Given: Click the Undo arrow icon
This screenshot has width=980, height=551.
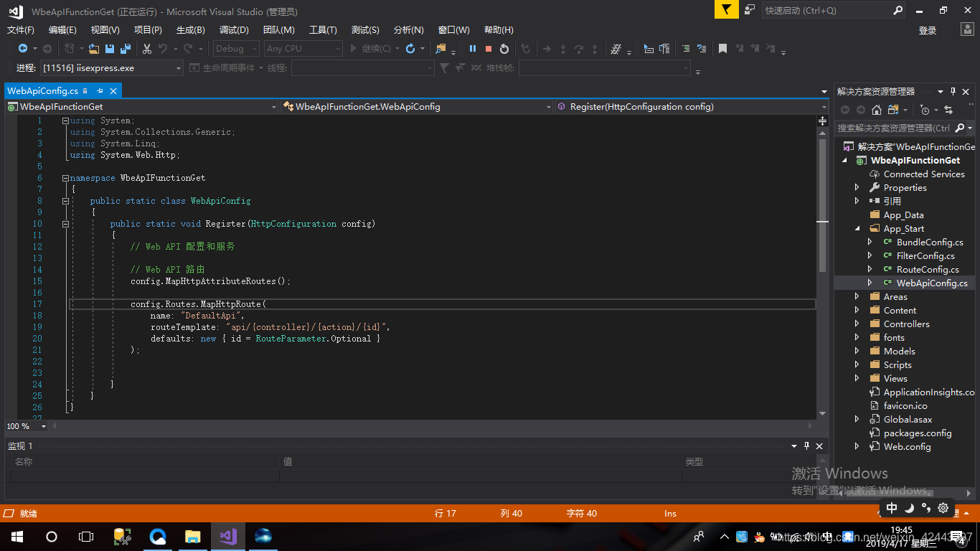Looking at the screenshot, I should point(163,49).
